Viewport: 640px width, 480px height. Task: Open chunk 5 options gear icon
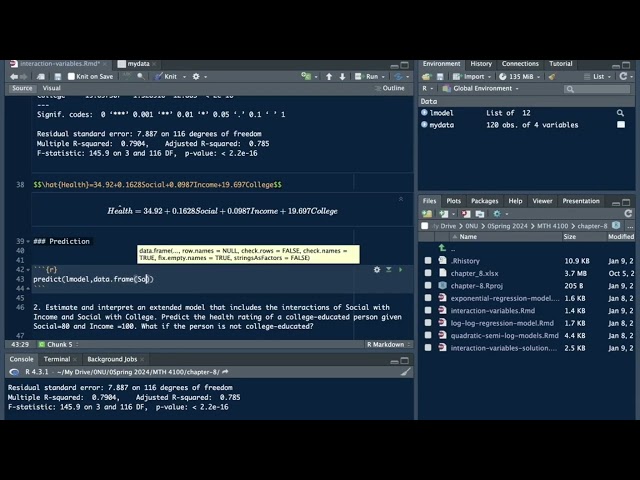coord(377,269)
